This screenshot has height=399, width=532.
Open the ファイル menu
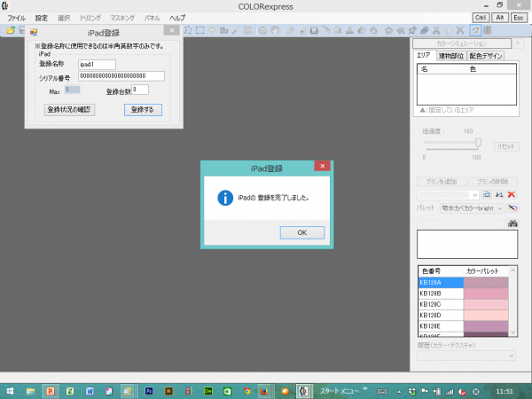(16, 18)
